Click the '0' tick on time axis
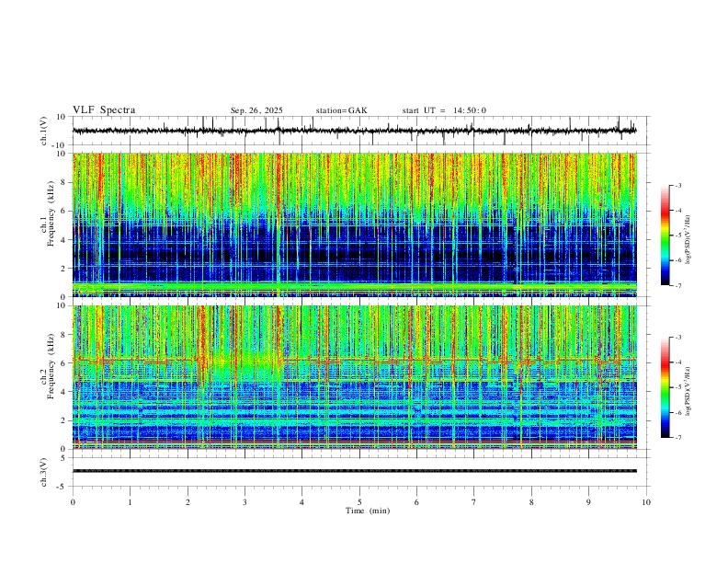 click(73, 502)
